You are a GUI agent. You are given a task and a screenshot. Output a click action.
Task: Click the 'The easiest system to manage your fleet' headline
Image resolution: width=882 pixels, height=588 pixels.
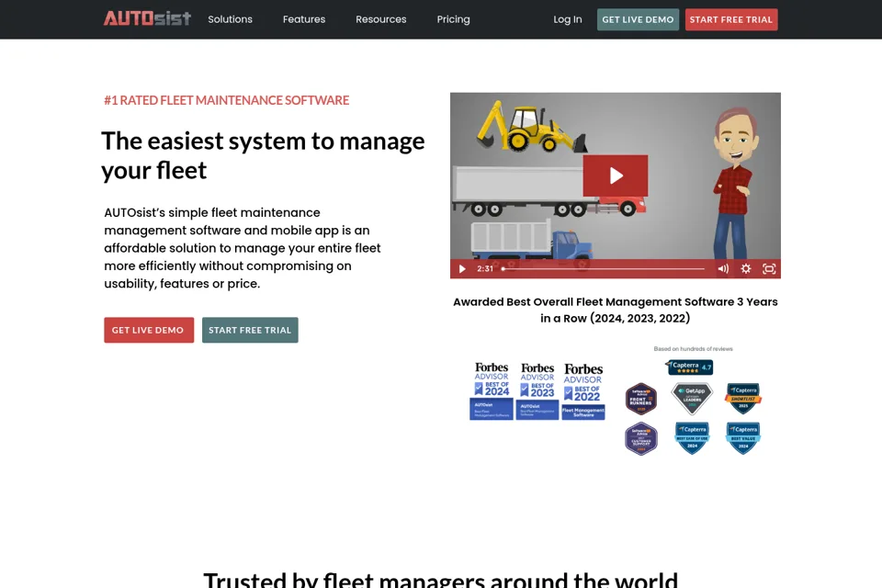[x=264, y=155]
